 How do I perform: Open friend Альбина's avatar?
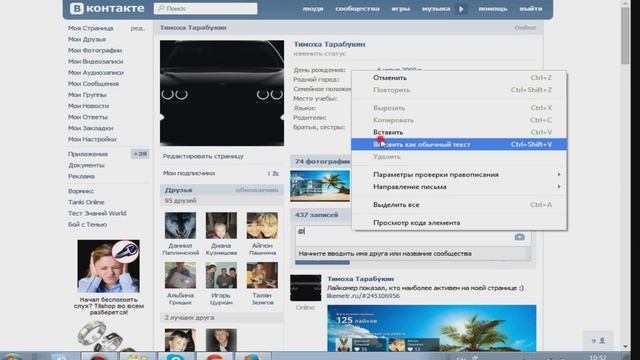coord(180,275)
